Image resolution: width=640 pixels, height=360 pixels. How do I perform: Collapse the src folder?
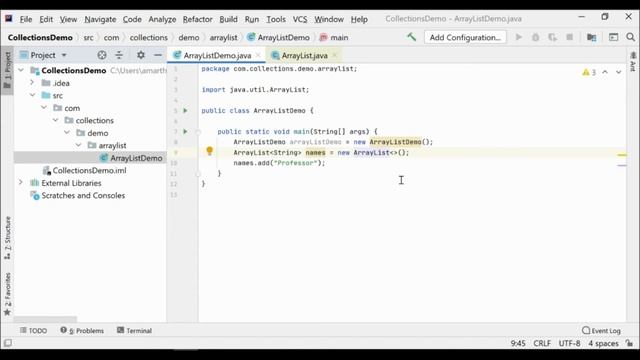(32, 95)
